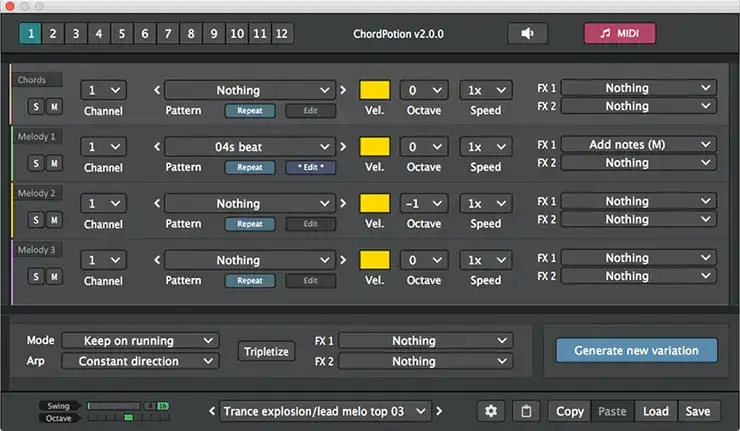Open the Add notes (M) FX 1 dropdown
The image size is (740, 431).
[639, 144]
